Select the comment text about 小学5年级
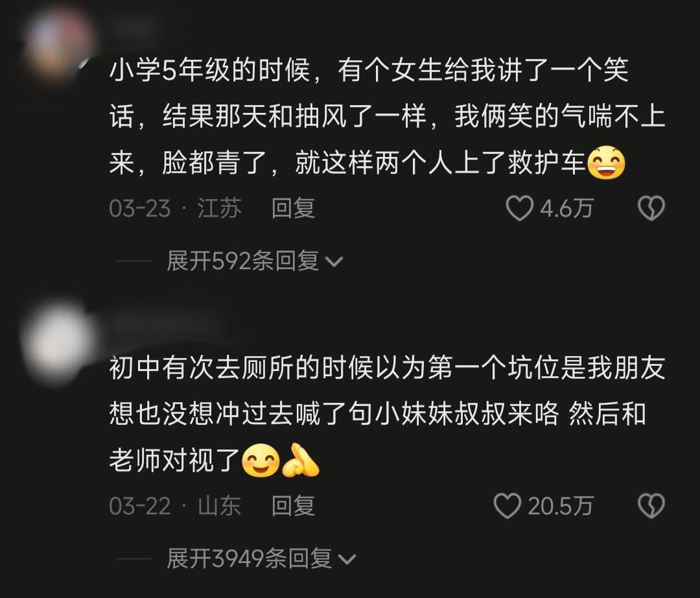 pyautogui.click(x=388, y=117)
